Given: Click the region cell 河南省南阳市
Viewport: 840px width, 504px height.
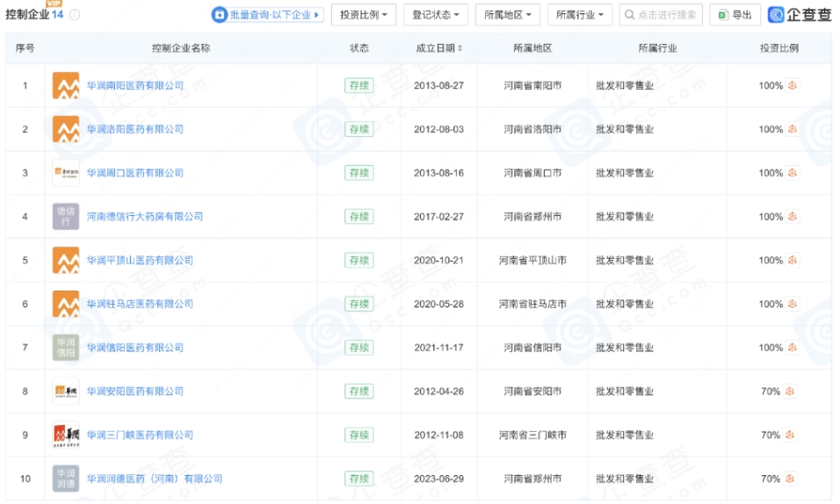Looking at the screenshot, I should (x=532, y=86).
